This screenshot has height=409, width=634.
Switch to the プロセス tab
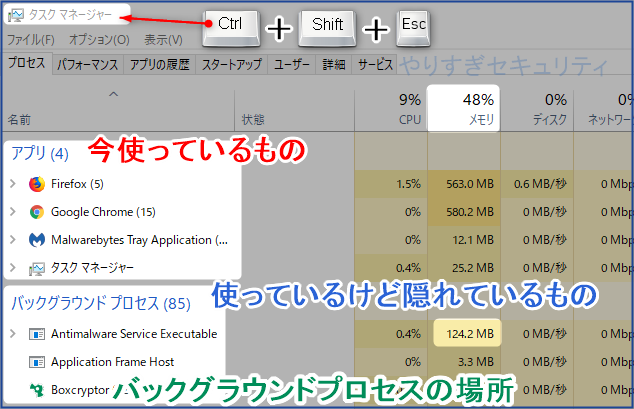[x=27, y=63]
